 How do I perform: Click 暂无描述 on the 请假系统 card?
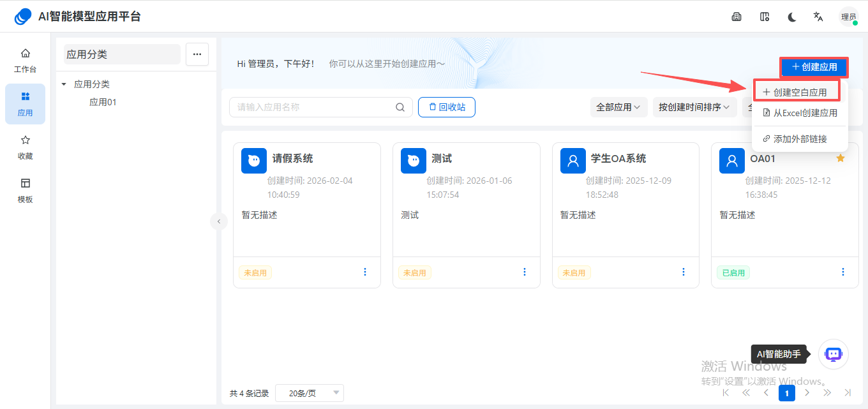coord(260,215)
